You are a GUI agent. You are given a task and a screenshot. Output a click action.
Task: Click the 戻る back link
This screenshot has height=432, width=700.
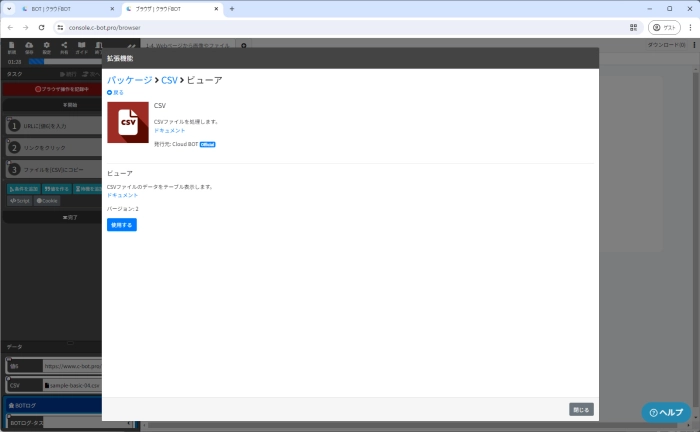(115, 92)
